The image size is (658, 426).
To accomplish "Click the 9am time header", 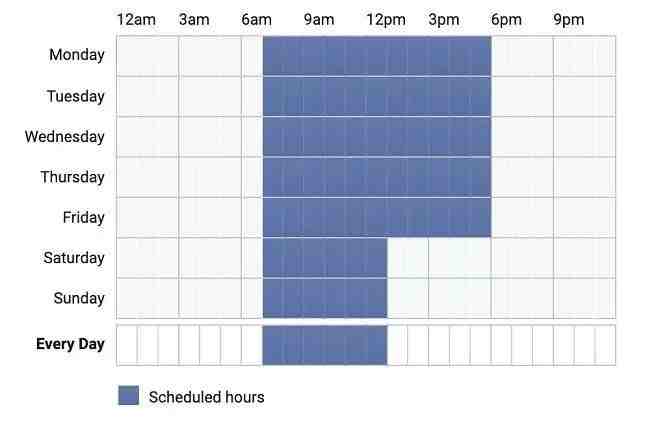I will coord(319,20).
